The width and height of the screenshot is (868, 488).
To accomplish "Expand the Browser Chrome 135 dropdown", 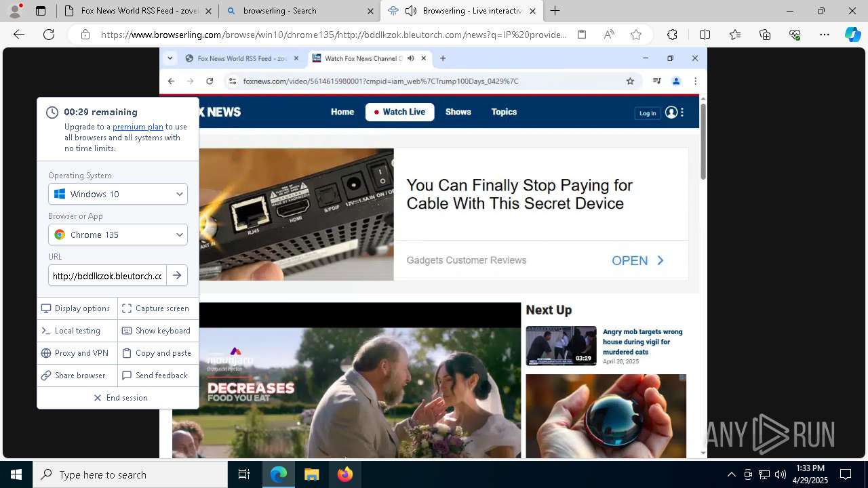I will tap(118, 235).
